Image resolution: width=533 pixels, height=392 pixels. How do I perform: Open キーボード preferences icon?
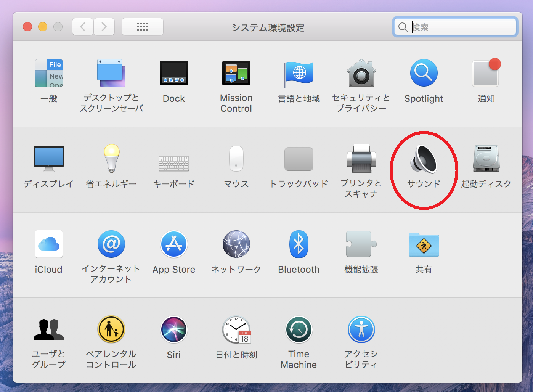click(174, 164)
